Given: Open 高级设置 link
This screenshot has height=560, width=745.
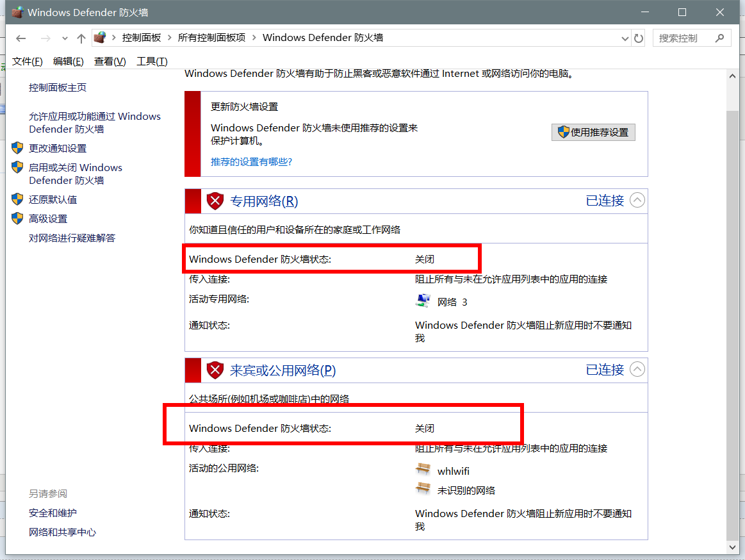Looking at the screenshot, I should [x=48, y=218].
